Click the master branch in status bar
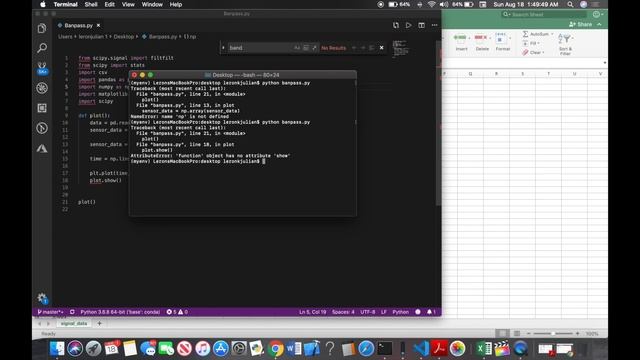 51,312
